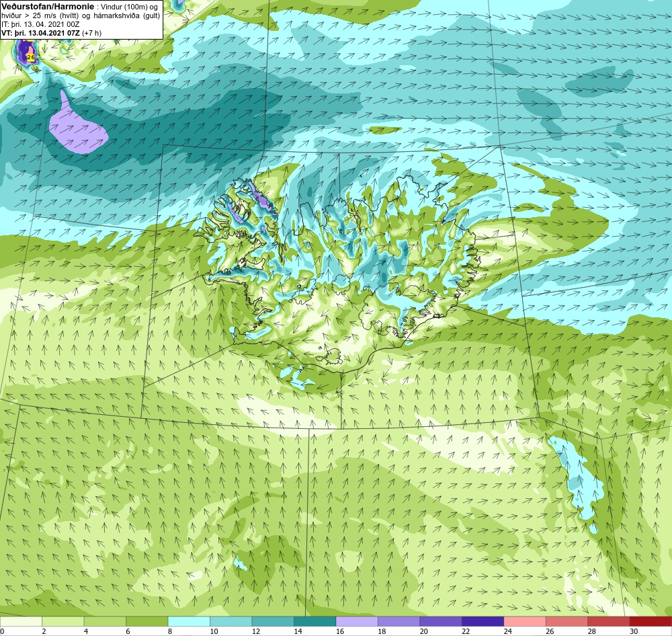The height and width of the screenshot is (636, 672).
Task: Select the 26–28 m/s salmon red swatch
Action: coord(567,621)
